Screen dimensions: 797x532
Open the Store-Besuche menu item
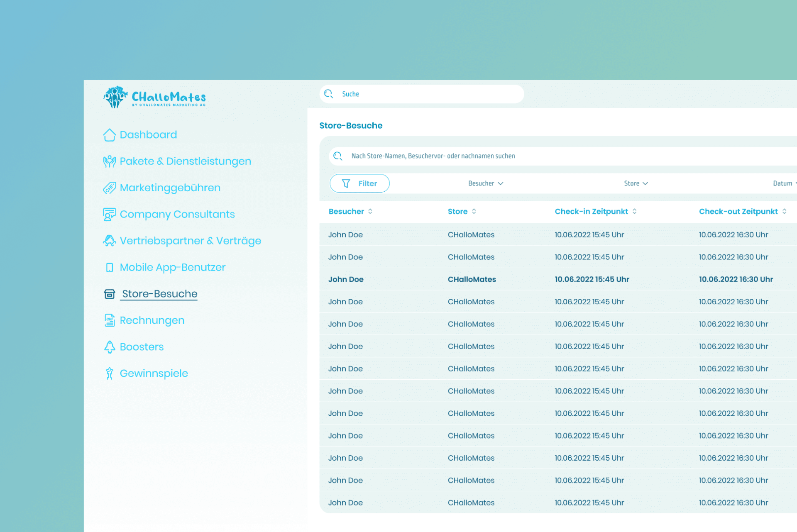[x=159, y=294]
